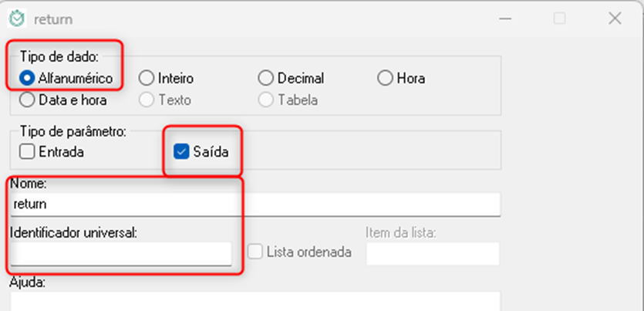644x311 pixels.
Task: Click the Item da lista field
Action: click(x=432, y=253)
